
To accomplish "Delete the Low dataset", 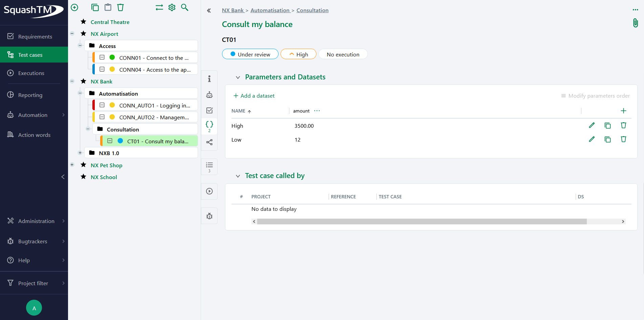I will pyautogui.click(x=624, y=139).
